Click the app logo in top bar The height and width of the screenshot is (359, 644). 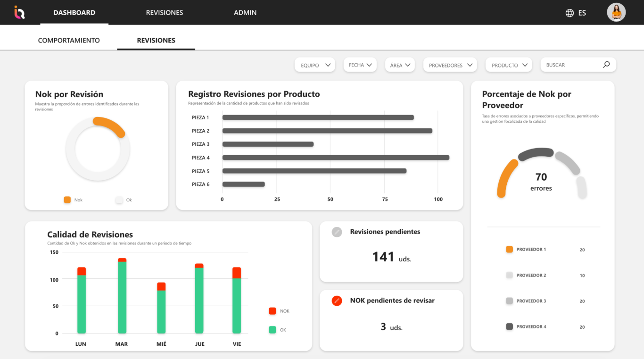coord(19,12)
